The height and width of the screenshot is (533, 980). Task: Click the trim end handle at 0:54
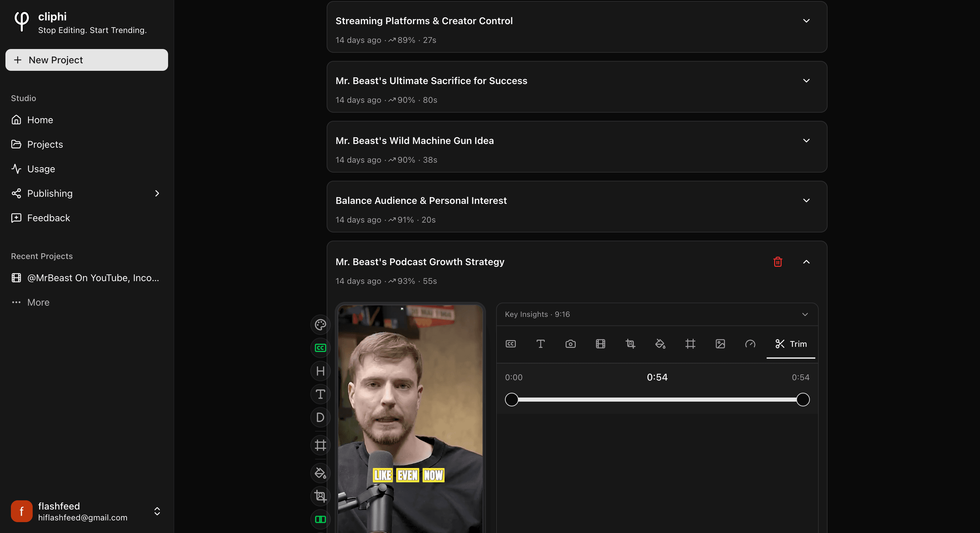(803, 400)
